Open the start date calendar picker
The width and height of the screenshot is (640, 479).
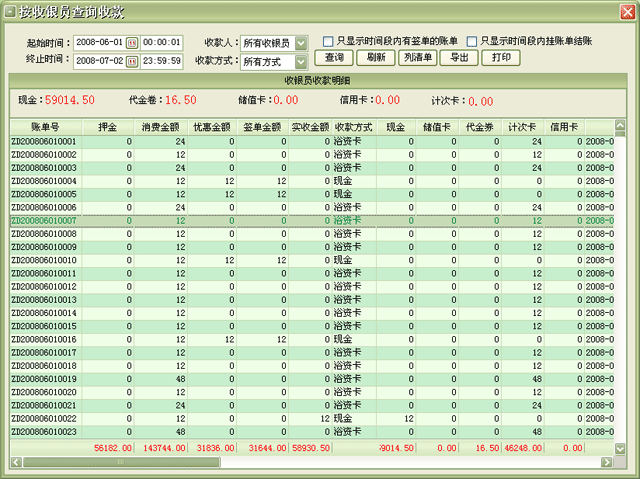(131, 43)
